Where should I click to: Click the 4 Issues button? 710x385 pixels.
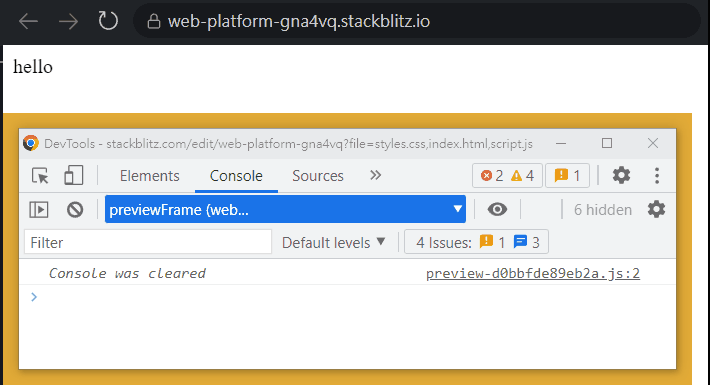(476, 242)
